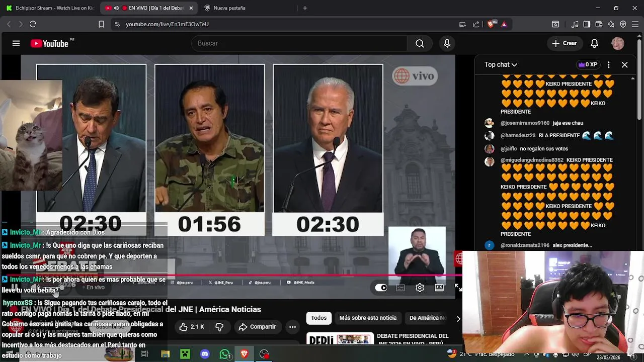Viewport: 644px width, 362px height.
Task: Open the YouTube guide hamburger menu
Action: [x=16, y=44]
